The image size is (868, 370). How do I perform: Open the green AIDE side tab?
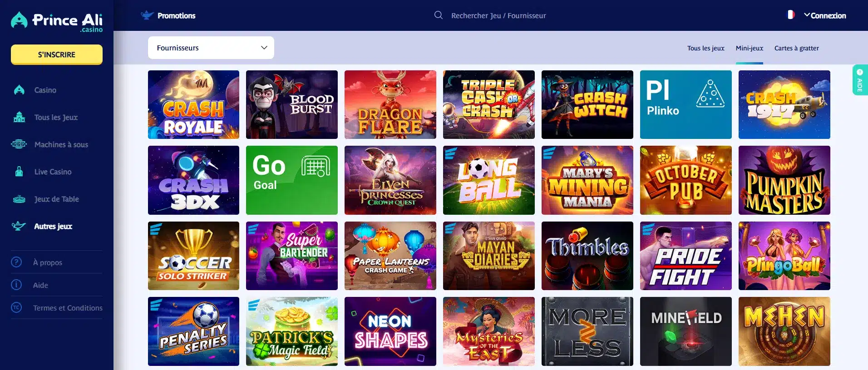[860, 80]
